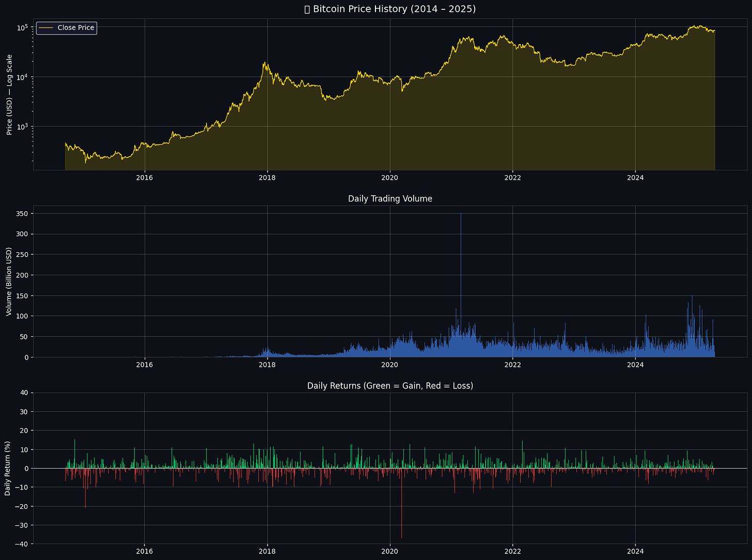Select the Close Price legend label
Viewport: 752px width, 560px height.
76,28
